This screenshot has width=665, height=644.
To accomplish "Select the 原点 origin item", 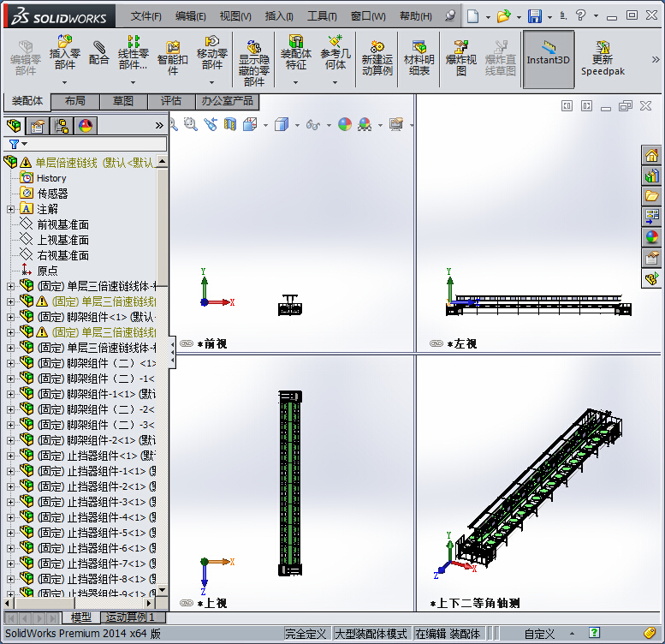I will [47, 271].
